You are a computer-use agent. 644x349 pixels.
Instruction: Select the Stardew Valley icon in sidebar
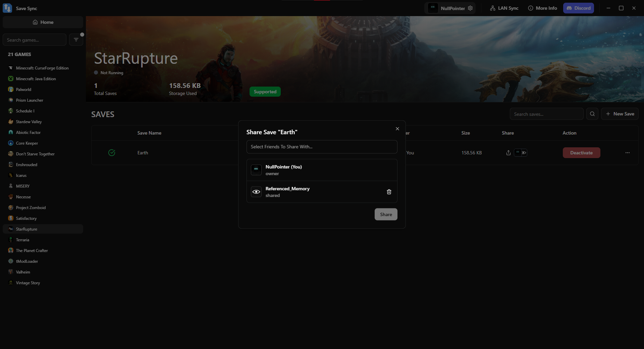[11, 122]
